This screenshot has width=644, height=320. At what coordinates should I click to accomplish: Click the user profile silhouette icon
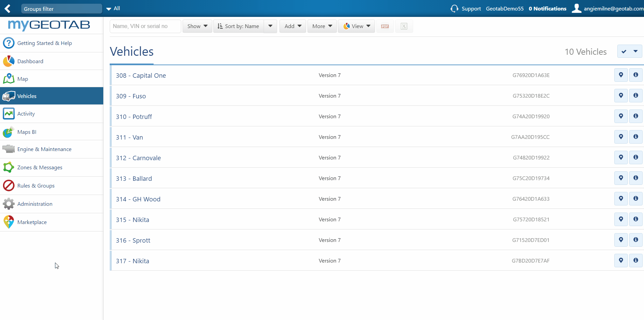pos(576,8)
